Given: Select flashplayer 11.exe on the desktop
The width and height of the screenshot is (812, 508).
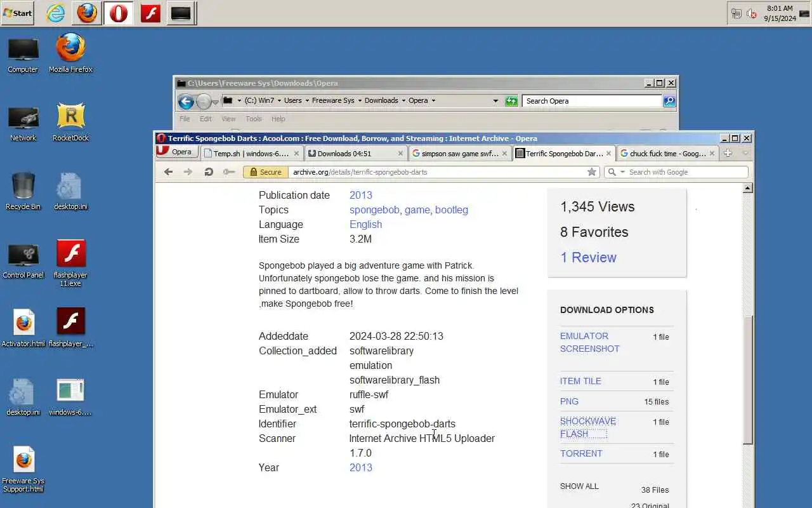Looking at the screenshot, I should (70, 264).
